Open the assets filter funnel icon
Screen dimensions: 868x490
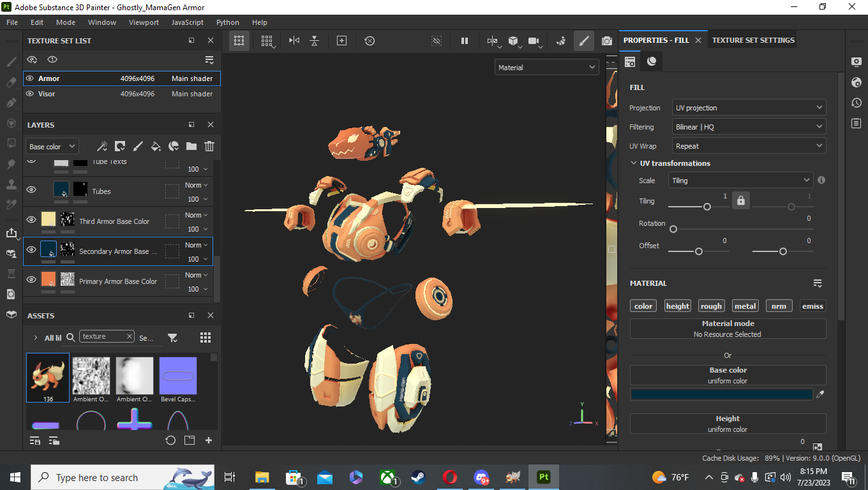pyautogui.click(x=172, y=338)
